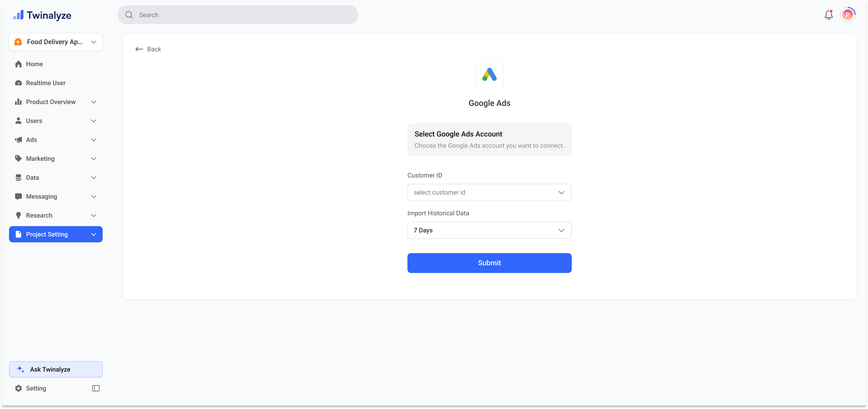Toggle the Project Setting chevron
Image resolution: width=868 pixels, height=409 pixels.
[94, 234]
